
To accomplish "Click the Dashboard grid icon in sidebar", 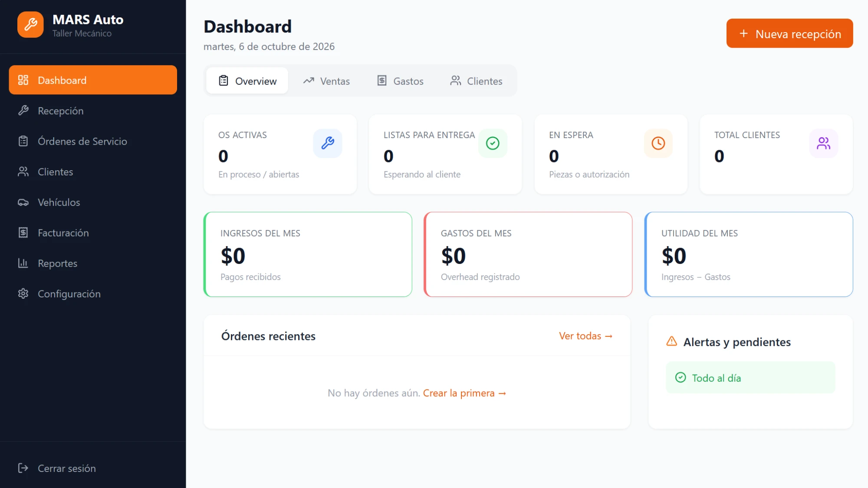I will [x=23, y=80].
